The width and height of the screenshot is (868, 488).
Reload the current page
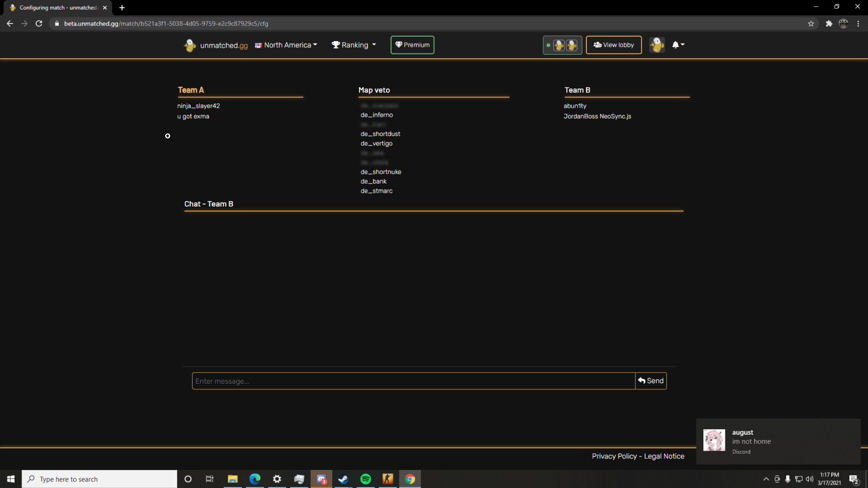pyautogui.click(x=39, y=24)
